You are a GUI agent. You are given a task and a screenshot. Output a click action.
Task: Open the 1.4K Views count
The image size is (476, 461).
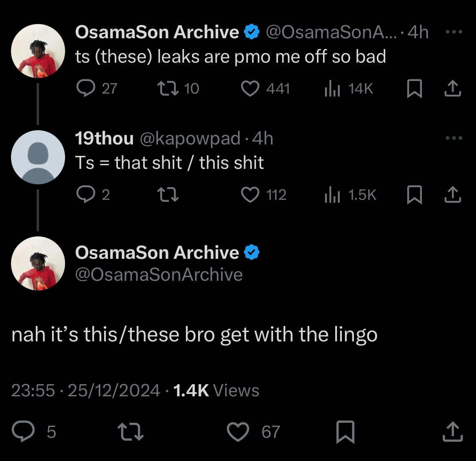[x=216, y=390]
